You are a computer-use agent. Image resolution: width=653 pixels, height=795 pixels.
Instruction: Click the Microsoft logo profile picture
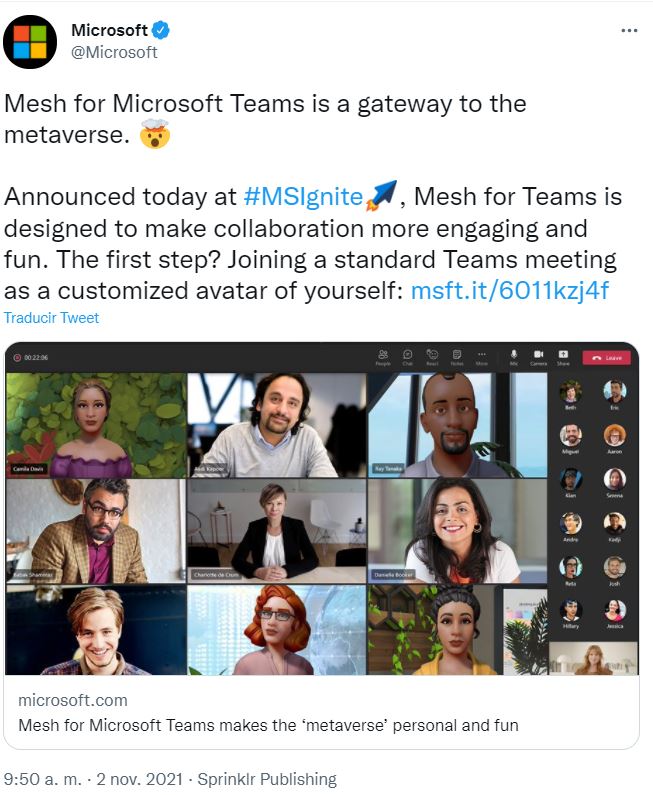coord(30,42)
